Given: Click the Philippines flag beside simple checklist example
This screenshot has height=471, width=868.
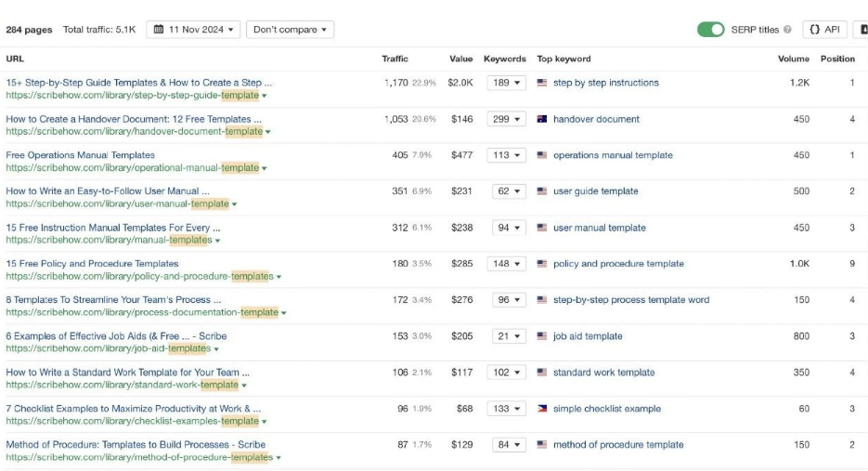Looking at the screenshot, I should 542,409.
